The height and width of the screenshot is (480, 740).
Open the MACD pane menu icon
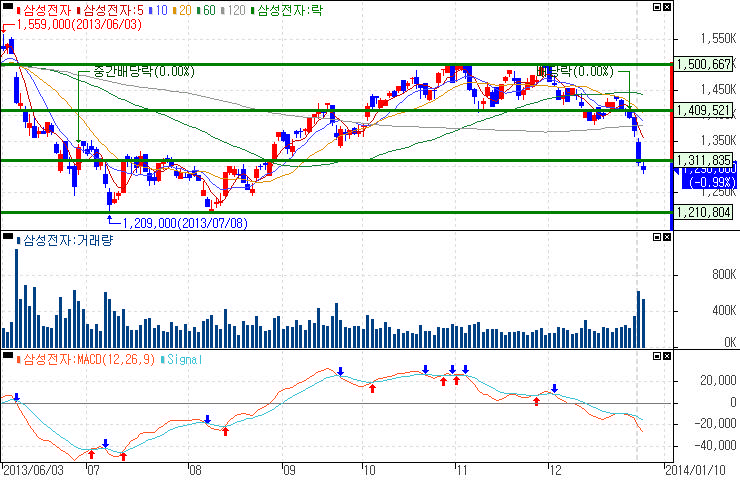(x=8, y=357)
